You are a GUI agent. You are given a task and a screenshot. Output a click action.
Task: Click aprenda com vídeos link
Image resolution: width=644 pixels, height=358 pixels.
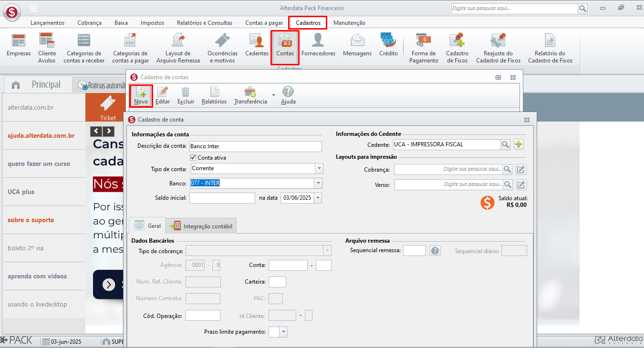pyautogui.click(x=37, y=276)
